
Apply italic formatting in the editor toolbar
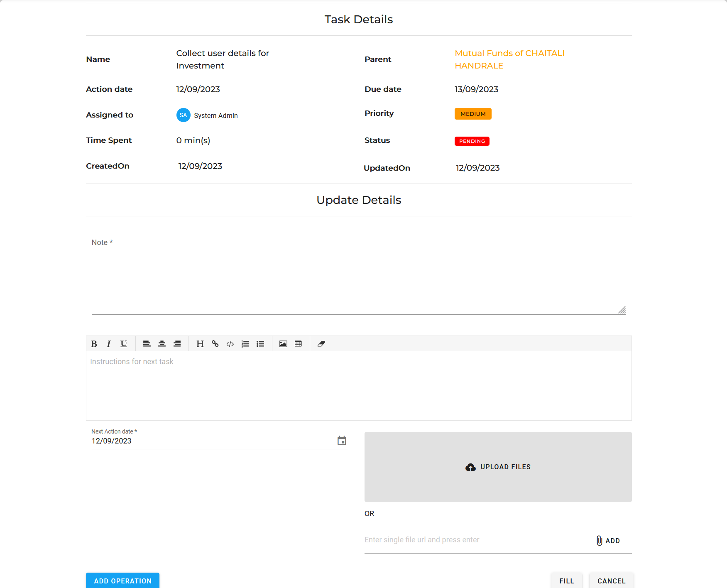tap(109, 344)
